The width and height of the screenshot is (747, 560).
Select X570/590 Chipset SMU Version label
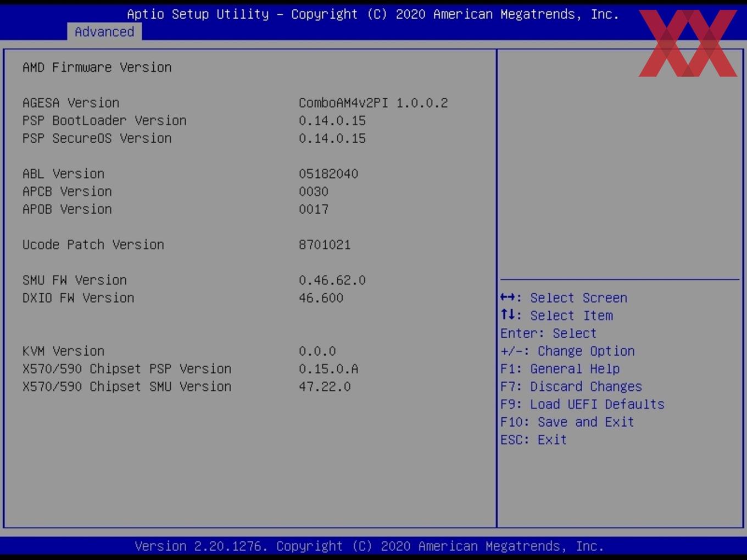tap(127, 387)
